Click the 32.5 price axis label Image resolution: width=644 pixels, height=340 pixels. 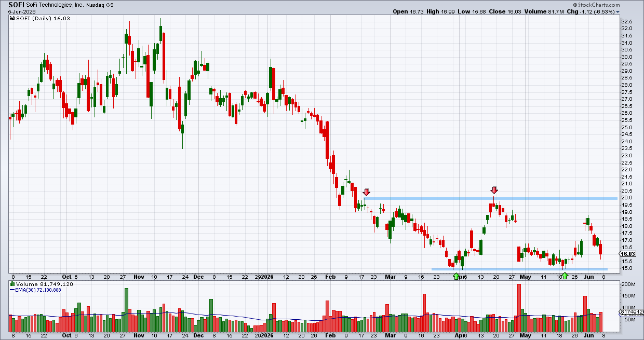(x=626, y=21)
